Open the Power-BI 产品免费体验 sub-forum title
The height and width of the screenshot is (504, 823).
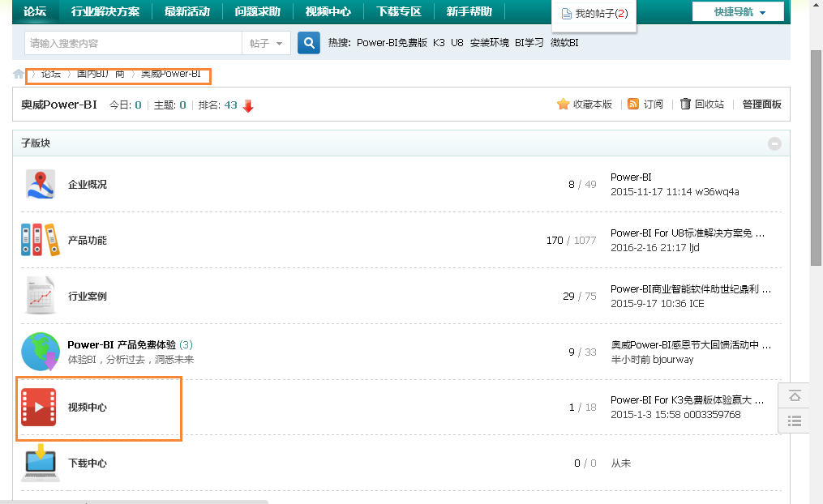[122, 344]
